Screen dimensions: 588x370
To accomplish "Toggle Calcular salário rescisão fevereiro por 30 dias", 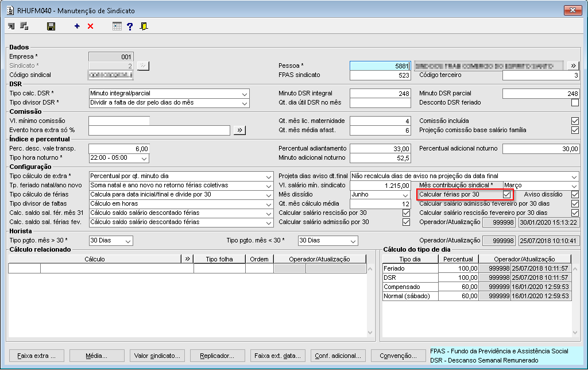I will pos(575,213).
